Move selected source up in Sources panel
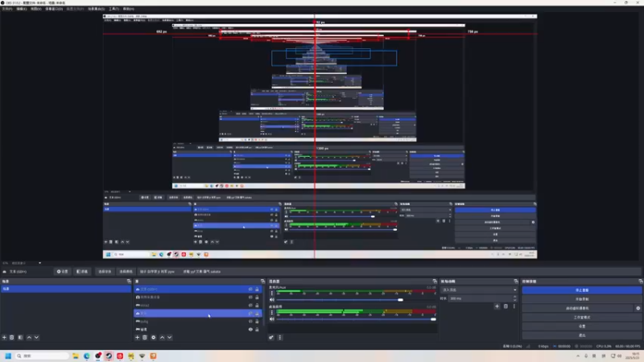Viewport: 644px width, 362px height. click(x=163, y=337)
